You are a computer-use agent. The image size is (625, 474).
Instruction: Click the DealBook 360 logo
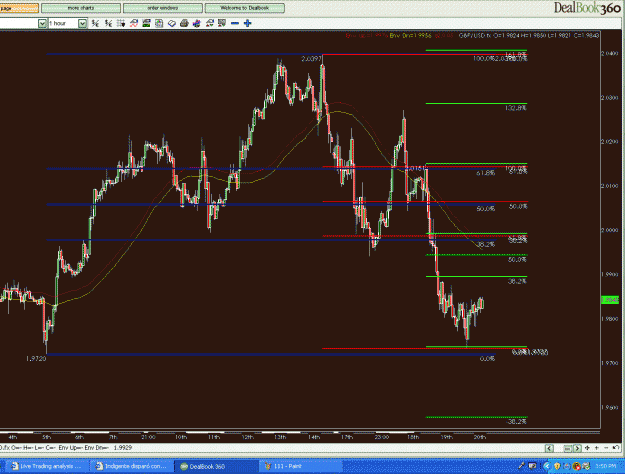587,8
